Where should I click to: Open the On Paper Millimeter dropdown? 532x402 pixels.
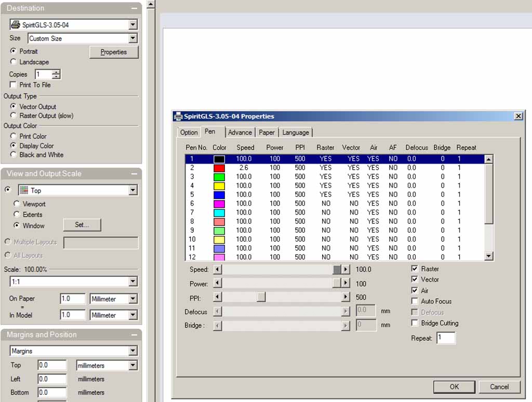[x=133, y=299]
